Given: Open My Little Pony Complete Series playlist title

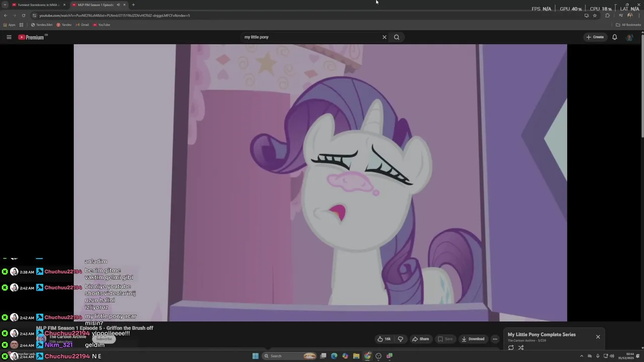Looking at the screenshot, I should 541,334.
